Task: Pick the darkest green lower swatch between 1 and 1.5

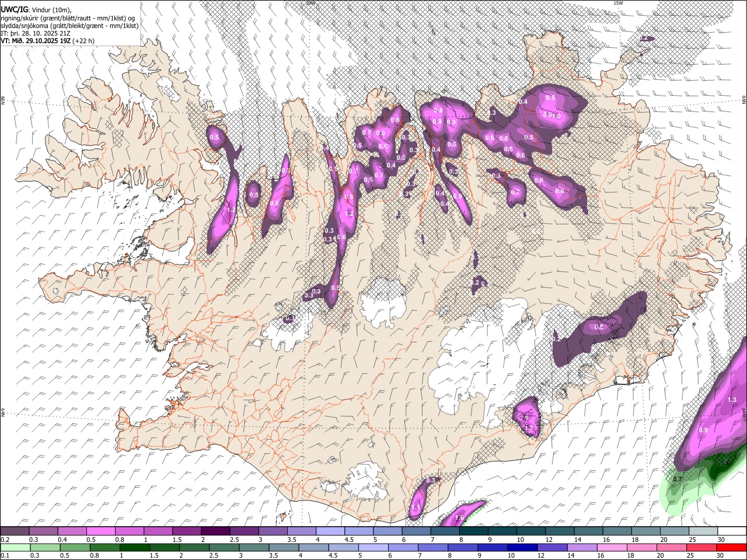Action: coord(134,547)
